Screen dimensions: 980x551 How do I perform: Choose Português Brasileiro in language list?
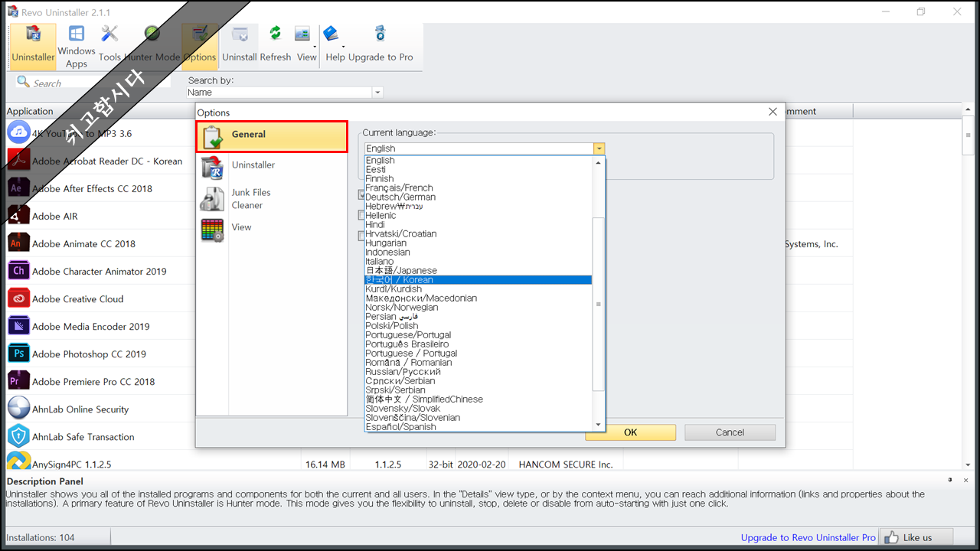[x=479, y=344]
